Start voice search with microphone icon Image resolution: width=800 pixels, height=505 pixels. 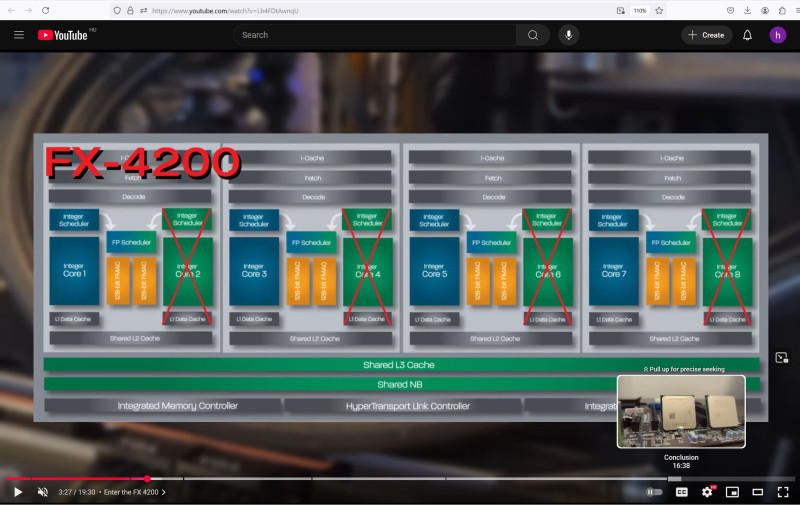(x=568, y=35)
